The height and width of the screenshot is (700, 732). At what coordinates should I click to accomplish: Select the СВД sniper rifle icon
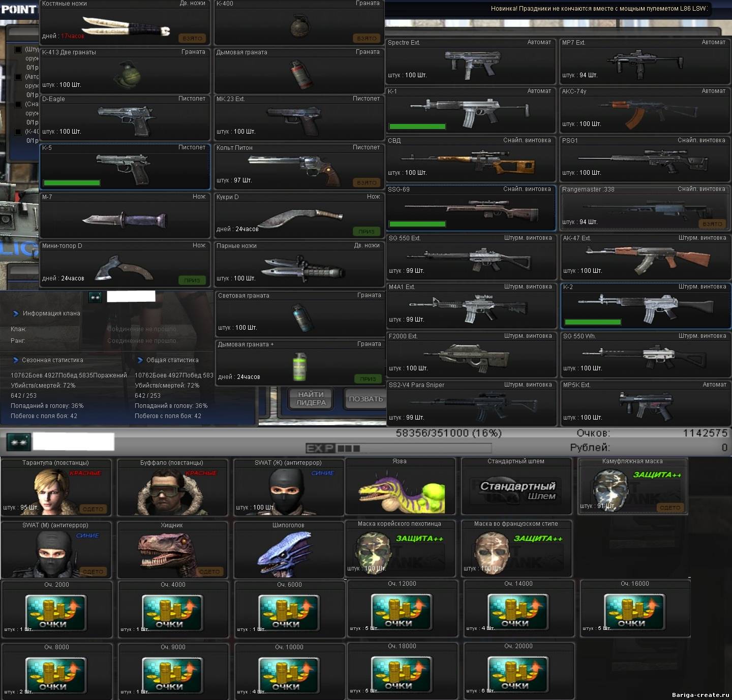pos(473,162)
